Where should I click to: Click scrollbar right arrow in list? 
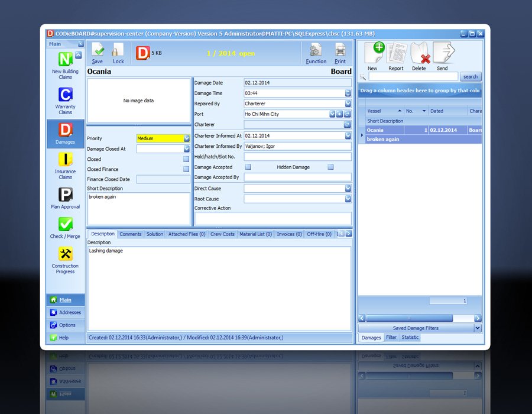pyautogui.click(x=478, y=318)
